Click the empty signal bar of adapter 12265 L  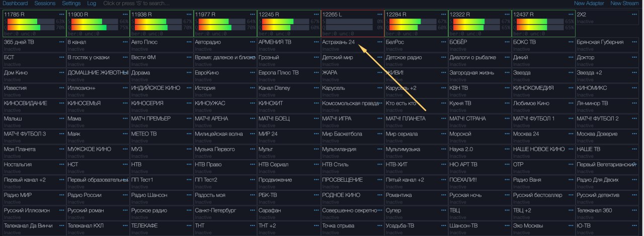(x=348, y=22)
